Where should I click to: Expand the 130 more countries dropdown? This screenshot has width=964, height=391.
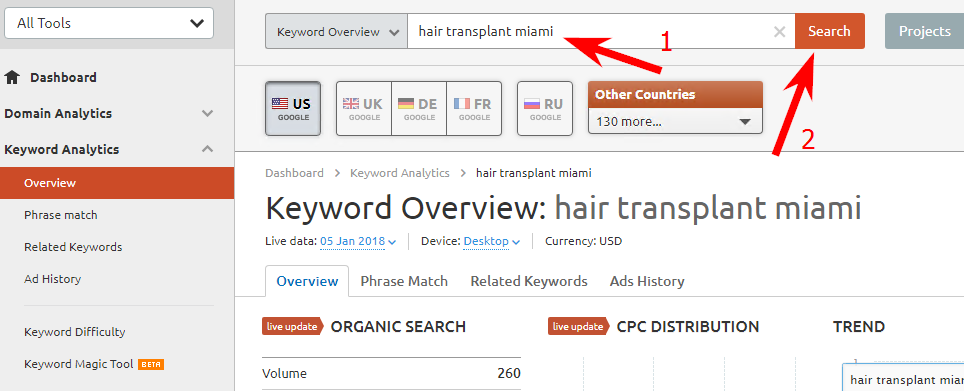pos(675,121)
